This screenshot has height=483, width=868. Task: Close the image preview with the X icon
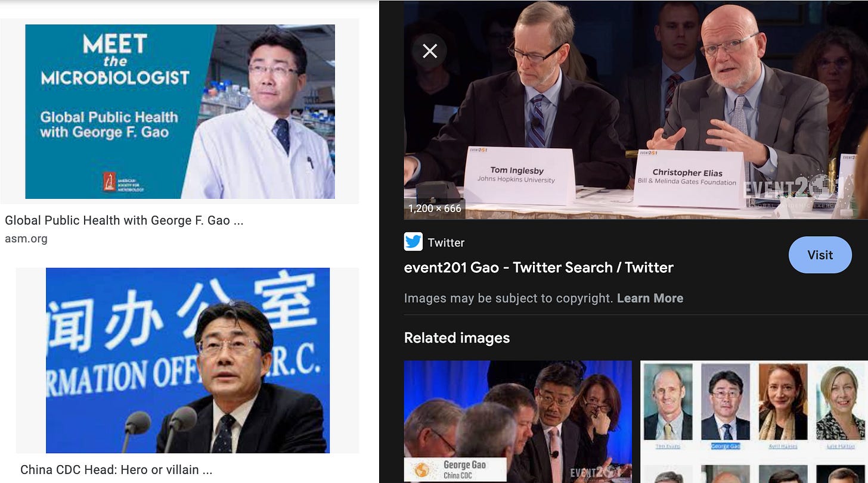pos(430,51)
